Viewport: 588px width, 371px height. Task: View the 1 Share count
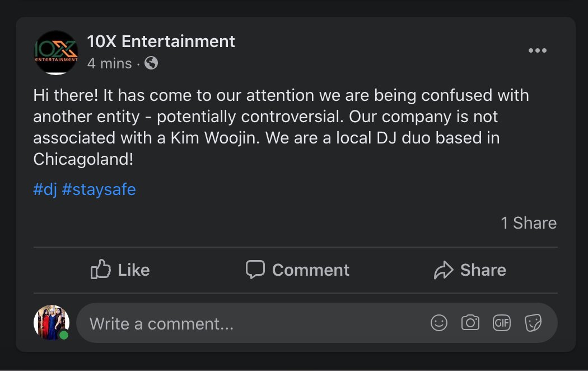pos(529,223)
